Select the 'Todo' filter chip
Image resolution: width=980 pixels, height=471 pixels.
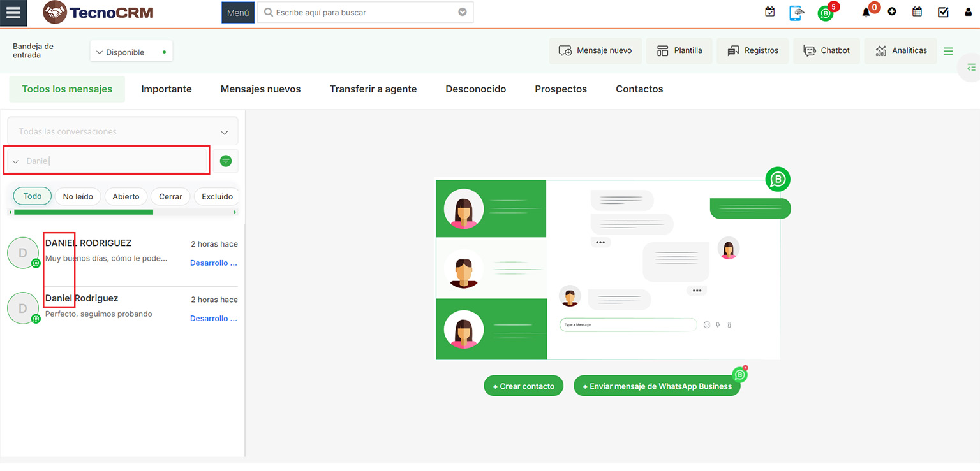[x=33, y=196]
